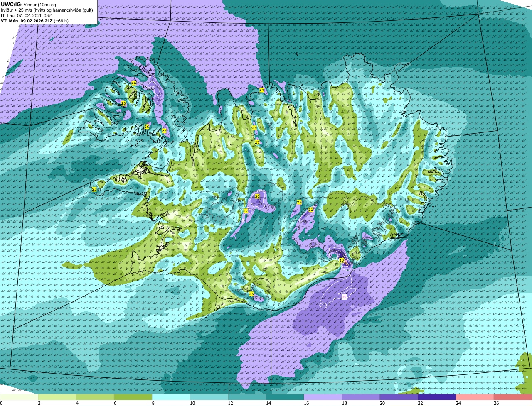532x406 pixels.
Task: Select the light green 2–4 m/s legend color
Action: [x=57, y=397]
